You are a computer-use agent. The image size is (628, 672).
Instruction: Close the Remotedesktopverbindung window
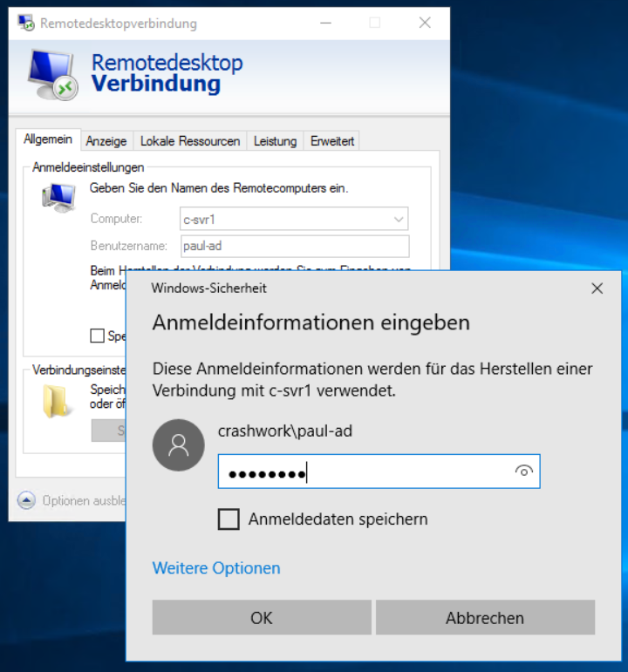tap(425, 23)
